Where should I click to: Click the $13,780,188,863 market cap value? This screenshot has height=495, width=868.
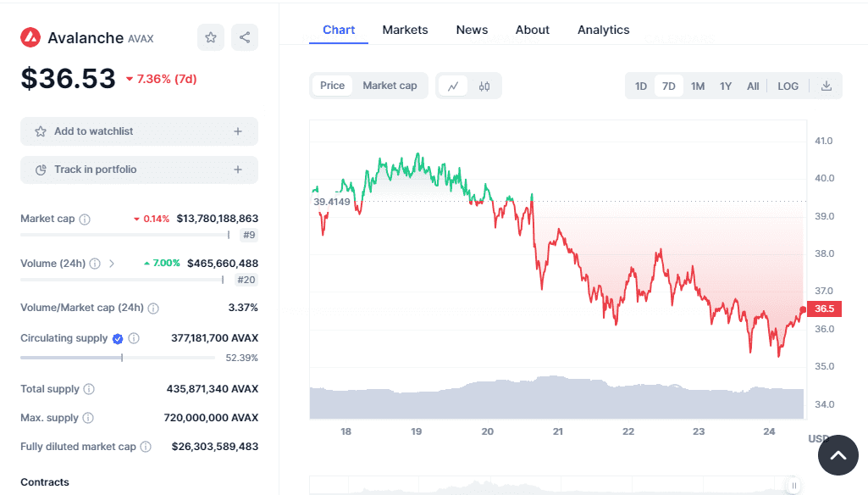click(218, 219)
